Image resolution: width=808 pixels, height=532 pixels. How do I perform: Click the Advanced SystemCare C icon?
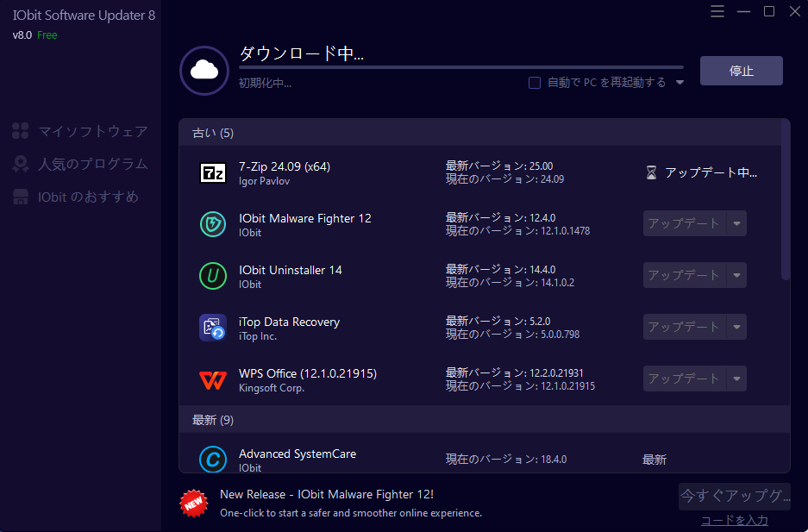(213, 459)
